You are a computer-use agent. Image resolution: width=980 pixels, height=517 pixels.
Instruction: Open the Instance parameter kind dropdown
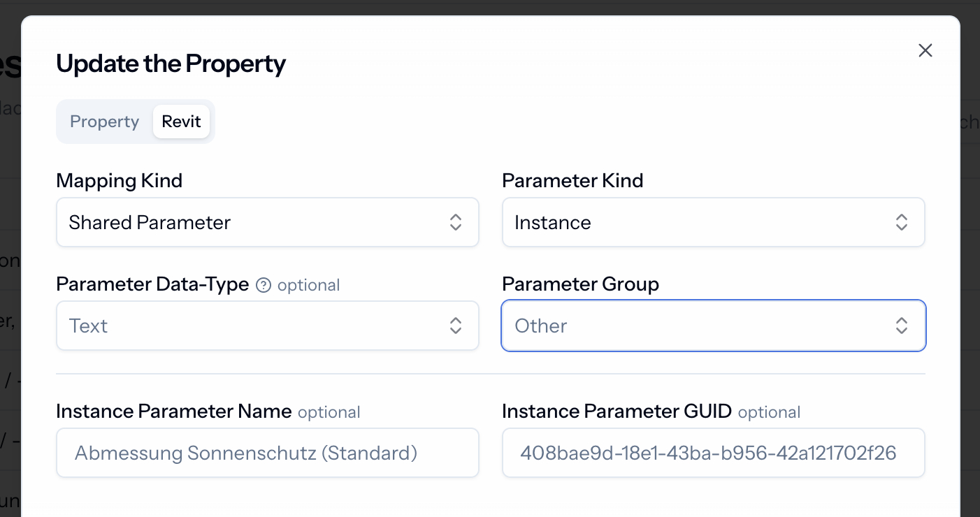pos(714,222)
